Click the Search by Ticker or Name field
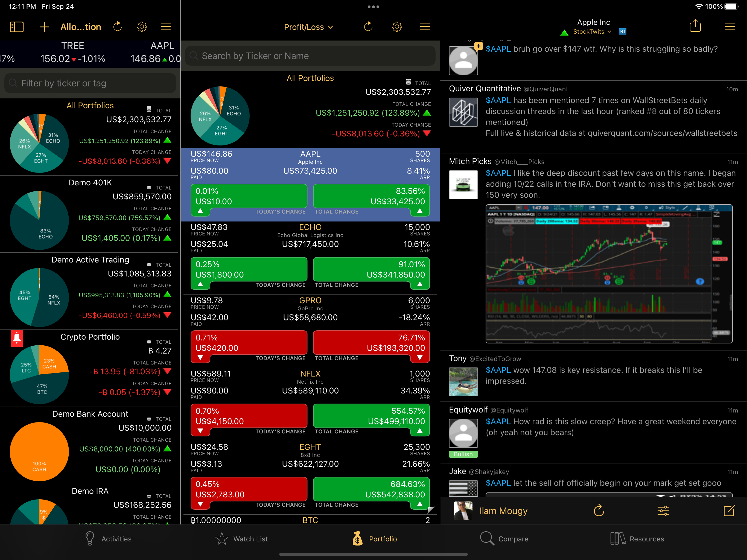 310,56
